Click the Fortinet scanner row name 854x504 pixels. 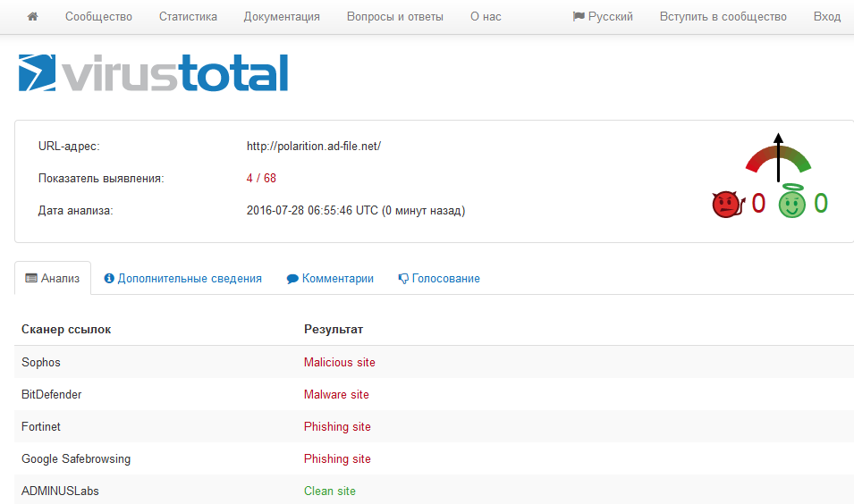point(41,426)
